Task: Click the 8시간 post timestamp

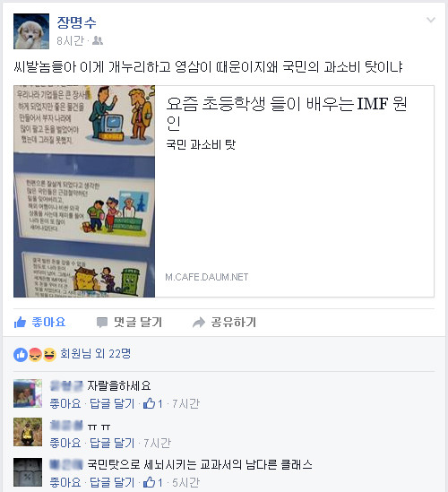Action: [70, 41]
